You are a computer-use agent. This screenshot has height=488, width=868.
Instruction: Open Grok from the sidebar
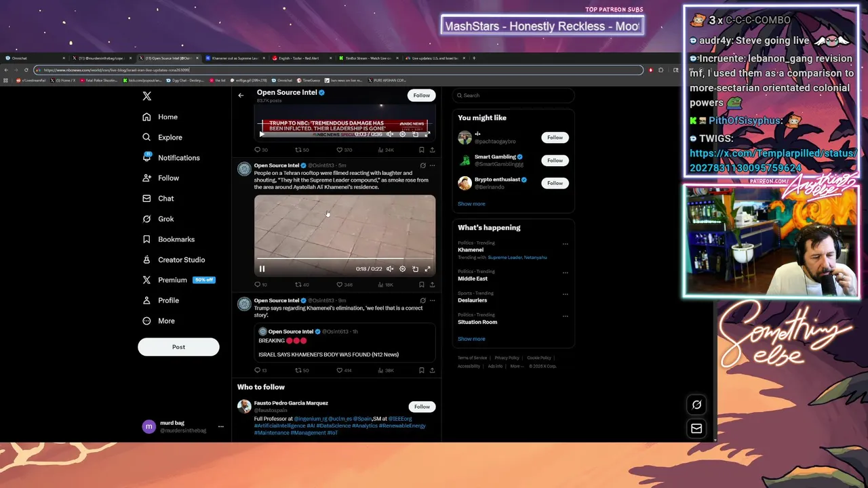tap(158, 218)
